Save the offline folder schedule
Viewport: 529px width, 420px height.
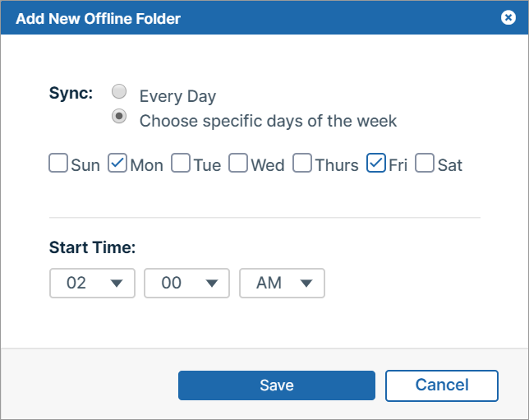277,385
